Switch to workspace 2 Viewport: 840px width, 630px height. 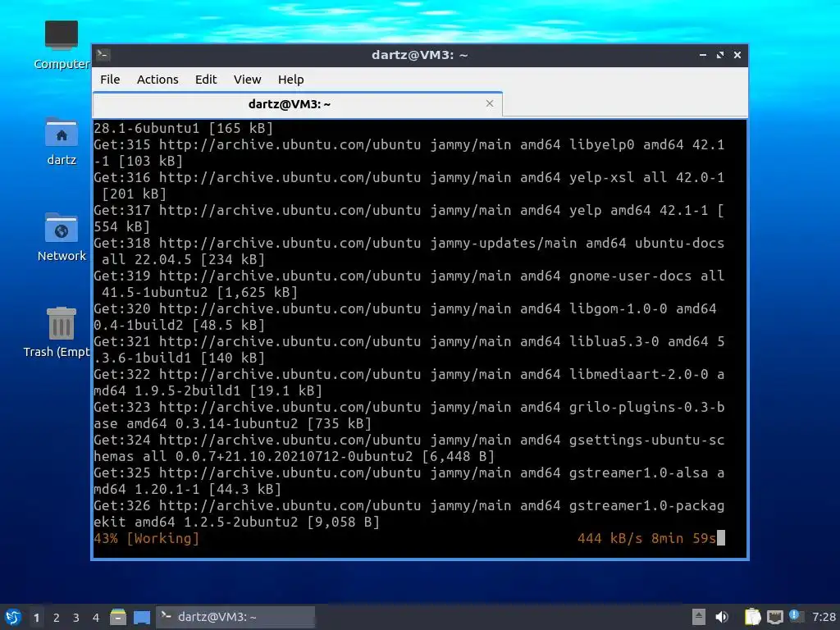pyautogui.click(x=57, y=618)
